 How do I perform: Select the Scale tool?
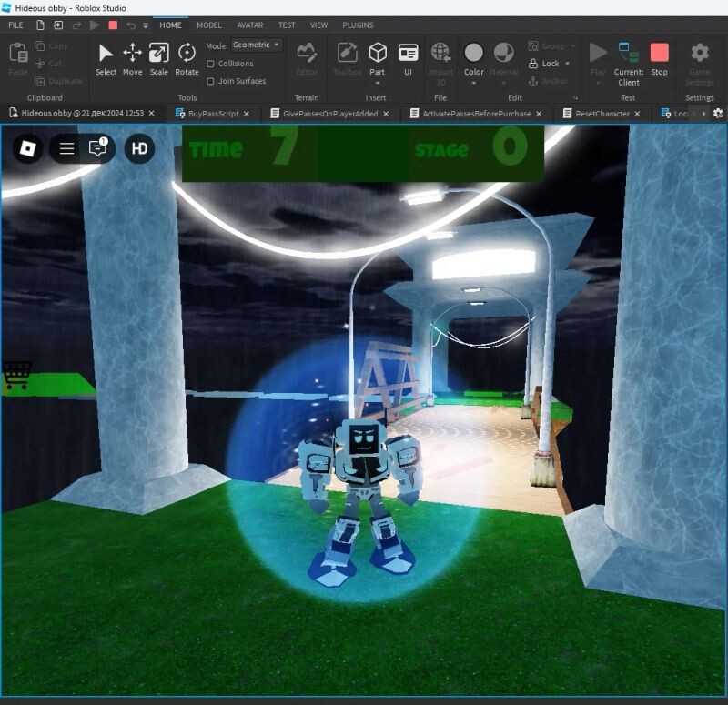click(159, 57)
